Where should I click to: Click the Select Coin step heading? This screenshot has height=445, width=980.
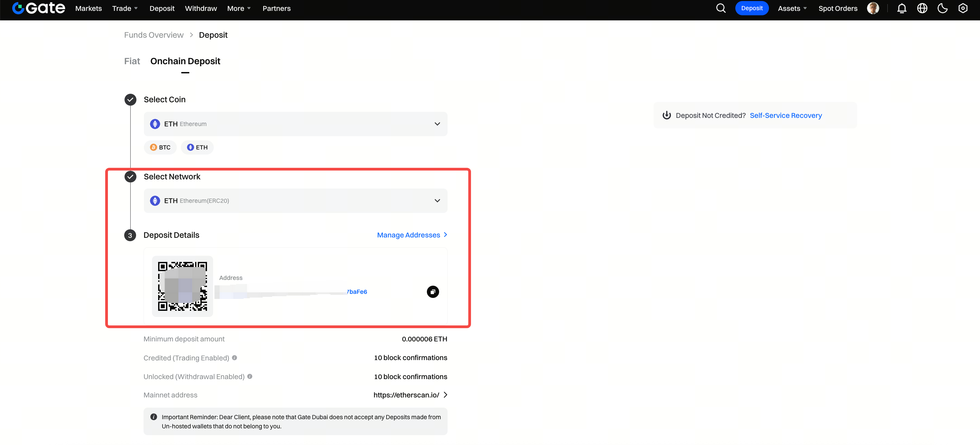(165, 100)
